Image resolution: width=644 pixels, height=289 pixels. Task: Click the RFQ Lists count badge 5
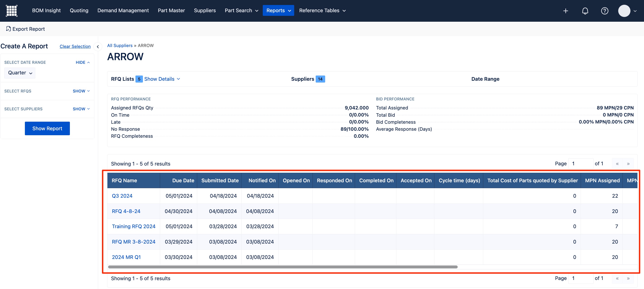(139, 79)
